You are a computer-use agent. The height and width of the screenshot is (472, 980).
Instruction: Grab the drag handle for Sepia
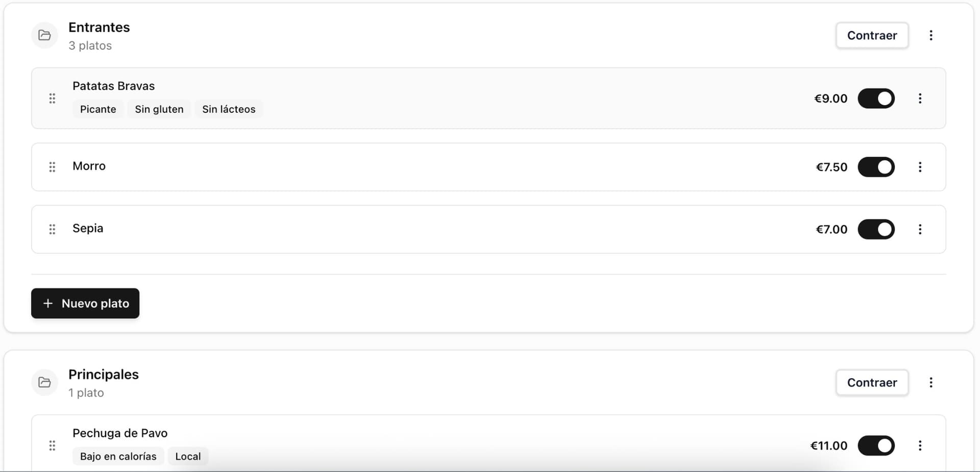(x=52, y=229)
